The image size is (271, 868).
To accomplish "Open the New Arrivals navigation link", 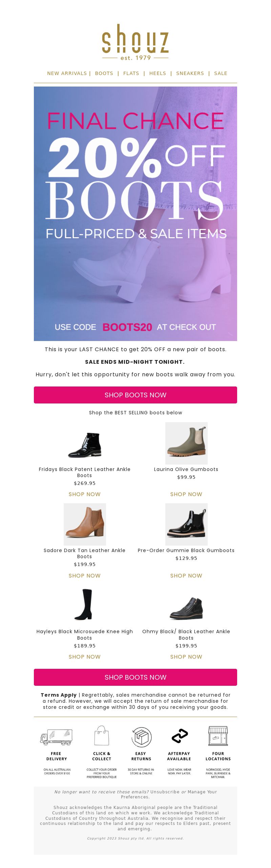I will [67, 73].
